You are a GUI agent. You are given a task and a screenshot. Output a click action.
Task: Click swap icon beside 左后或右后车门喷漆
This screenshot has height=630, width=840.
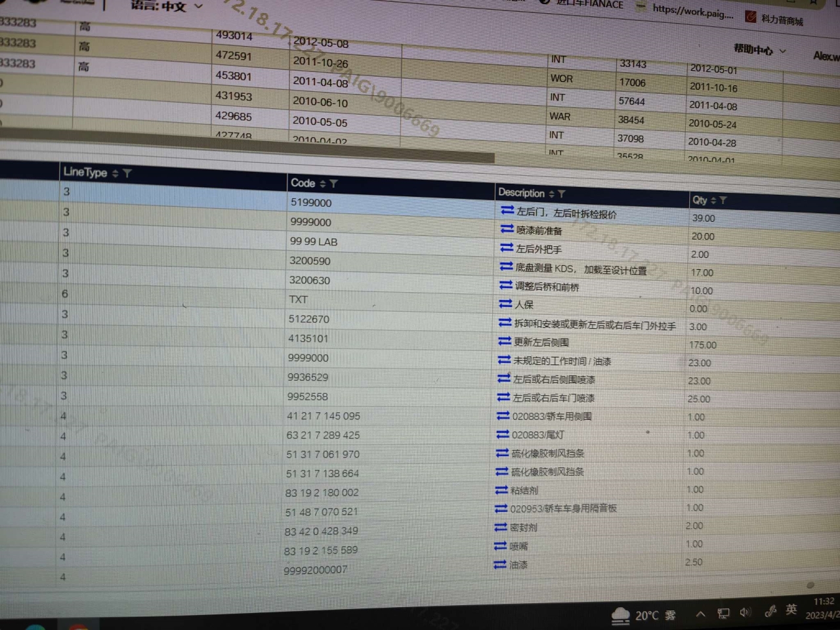pos(503,397)
